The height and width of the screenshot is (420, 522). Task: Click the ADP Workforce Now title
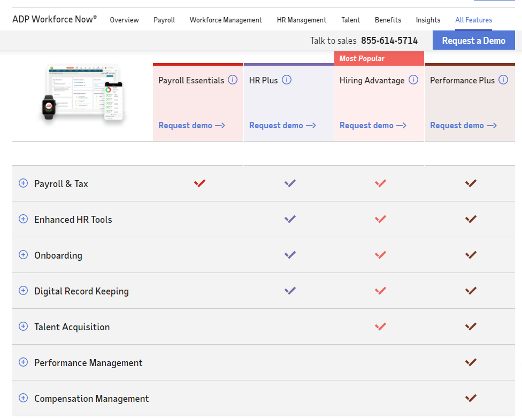[55, 19]
